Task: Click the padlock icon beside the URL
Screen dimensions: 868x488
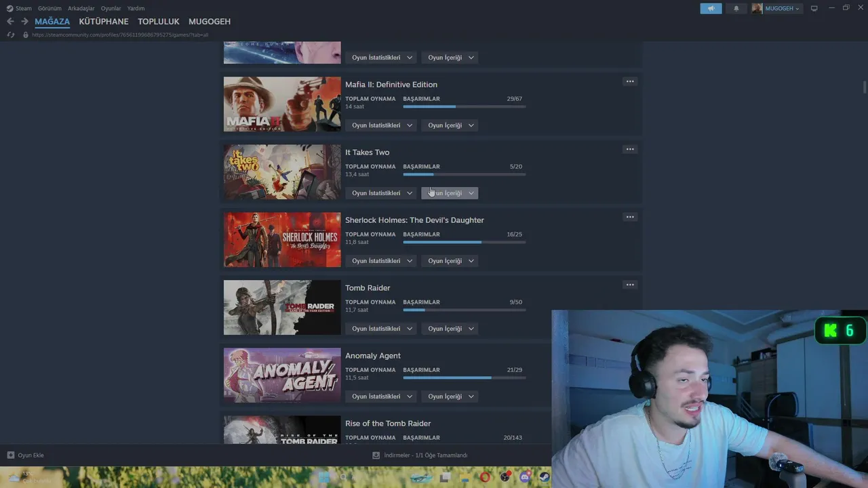Action: pyautogui.click(x=26, y=35)
